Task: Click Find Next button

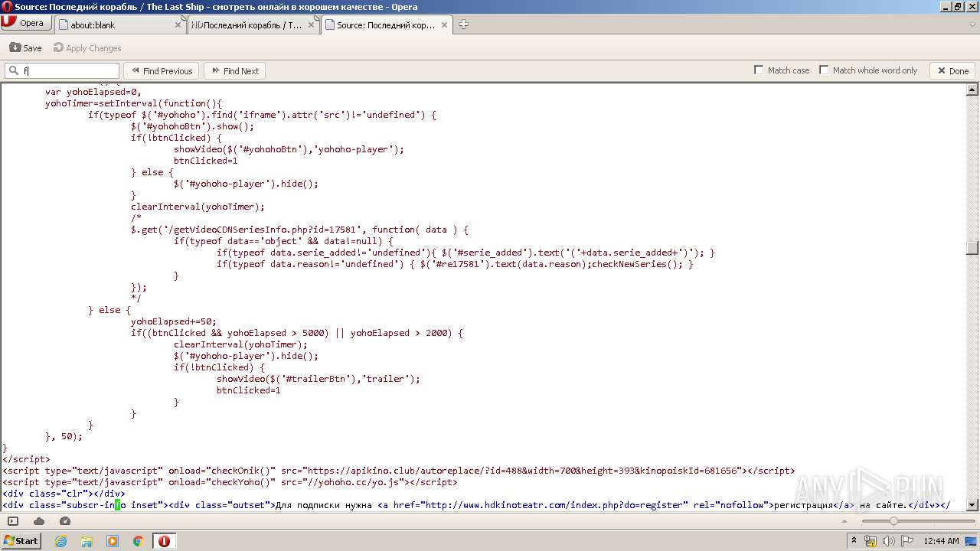Action: 234,71
